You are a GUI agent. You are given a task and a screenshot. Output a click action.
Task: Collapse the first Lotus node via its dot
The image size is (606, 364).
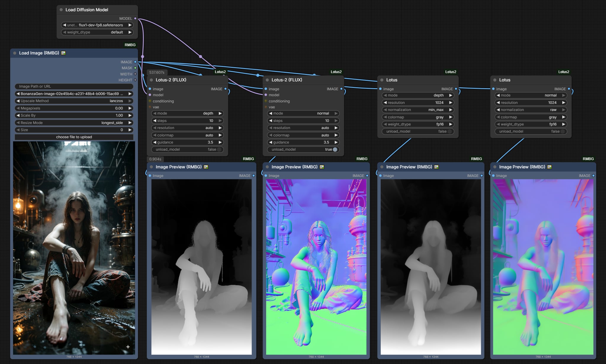click(382, 80)
